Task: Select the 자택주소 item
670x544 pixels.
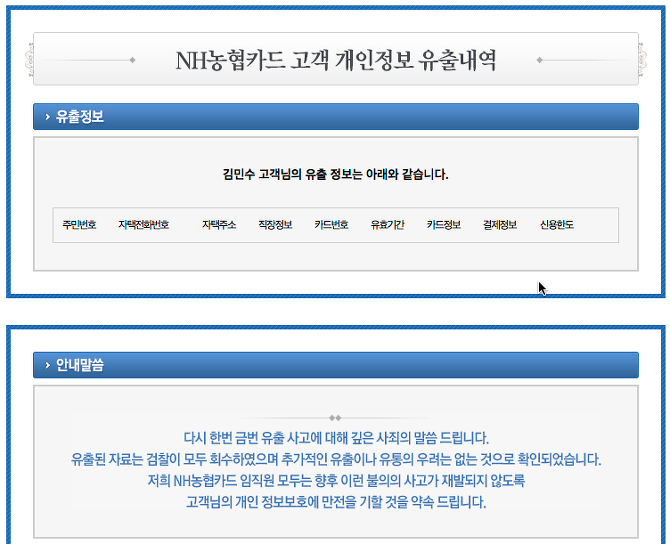Action: pyautogui.click(x=219, y=225)
